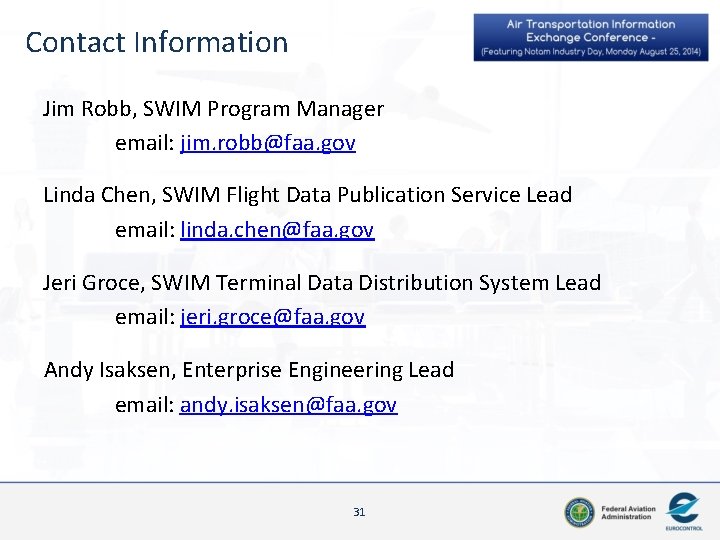The width and height of the screenshot is (720, 540).
Task: Click 'Andy Isaksen, Enterprise Engineering Lead' text
Action: [249, 370]
